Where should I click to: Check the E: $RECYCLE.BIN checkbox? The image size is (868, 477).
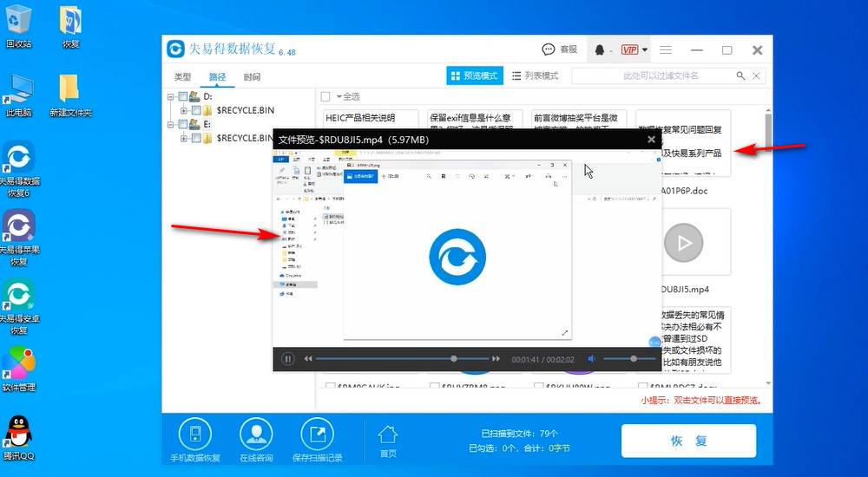click(x=195, y=139)
